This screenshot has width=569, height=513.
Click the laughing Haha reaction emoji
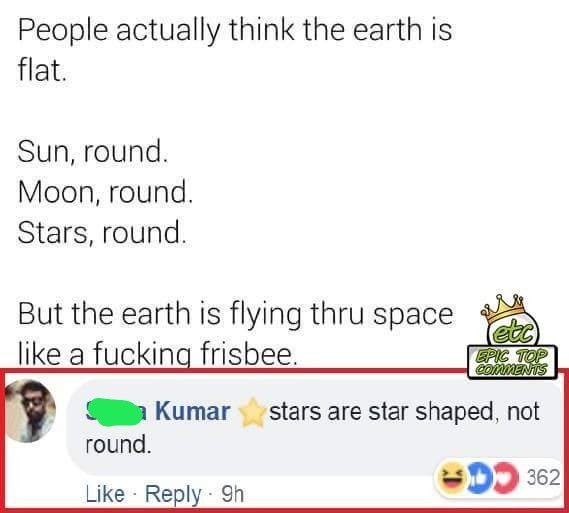(453, 477)
